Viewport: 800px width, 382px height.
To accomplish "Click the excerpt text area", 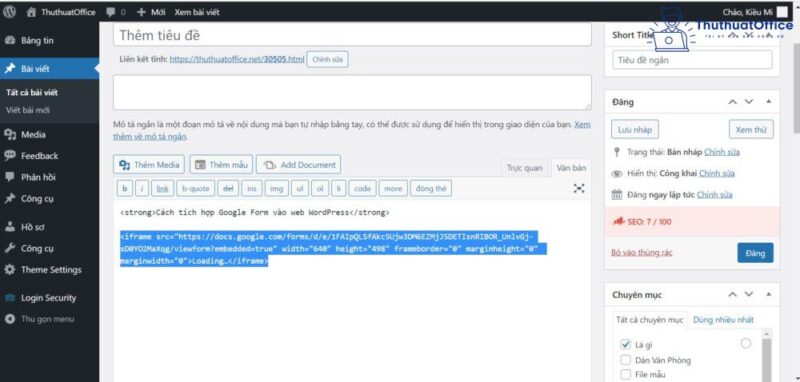I will 352,92.
